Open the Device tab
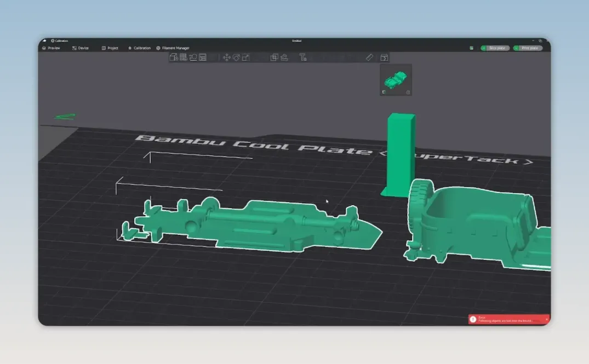Screen dimensions: 589x364 (x=81, y=48)
